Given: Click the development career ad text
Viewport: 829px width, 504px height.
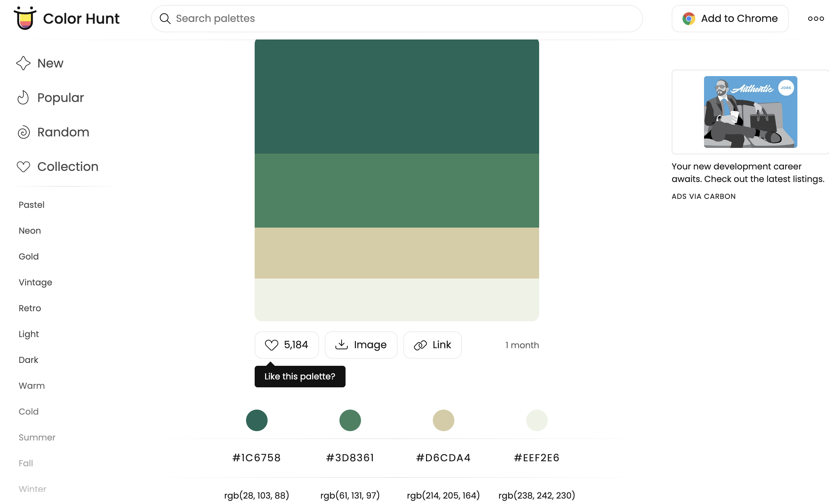Looking at the screenshot, I should (x=748, y=173).
